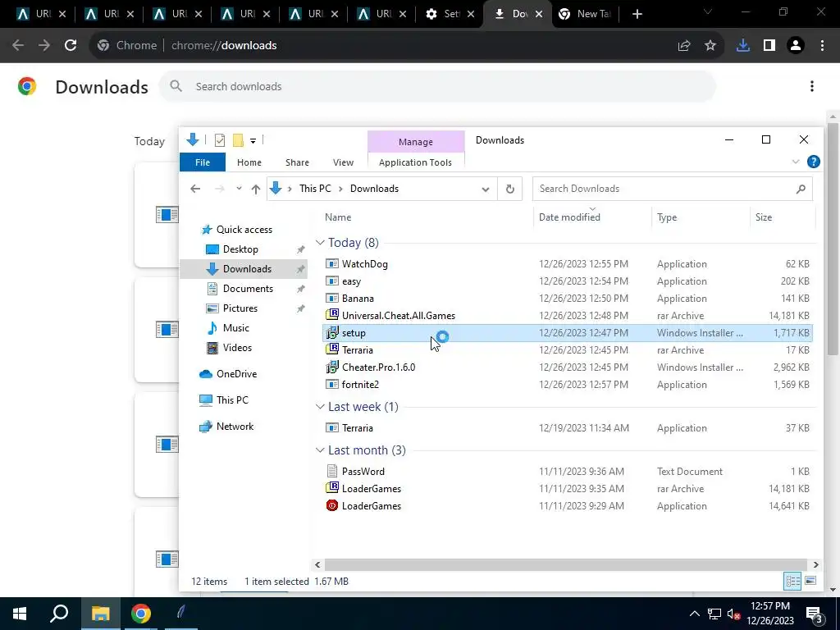Click the New folder quick access icon
This screenshot has width=840, height=630.
pos(238,140)
